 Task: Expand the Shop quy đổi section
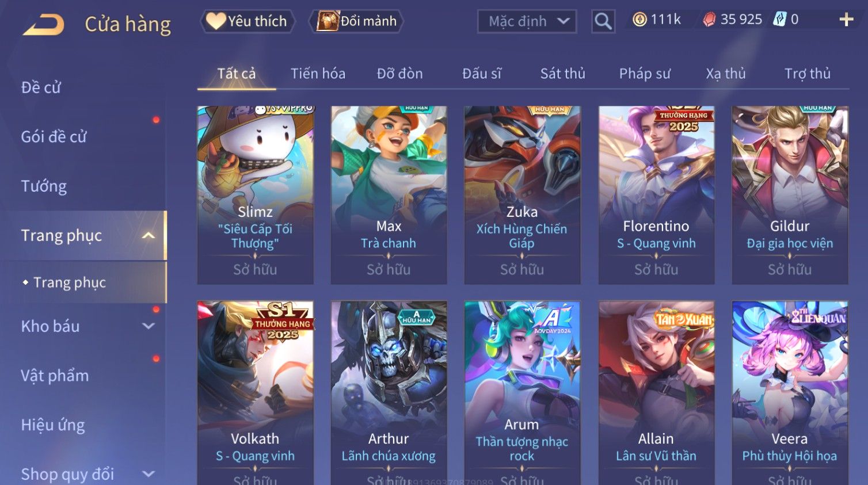click(x=149, y=474)
